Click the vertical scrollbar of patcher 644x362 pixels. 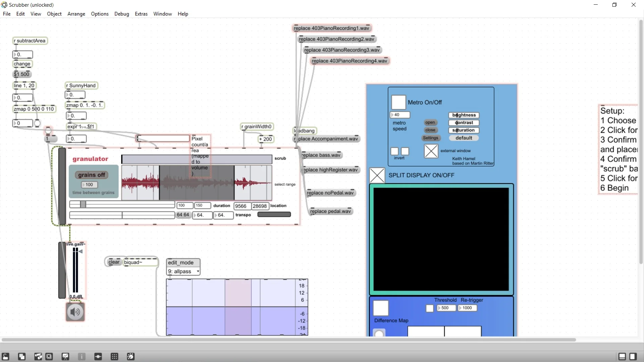[641, 142]
